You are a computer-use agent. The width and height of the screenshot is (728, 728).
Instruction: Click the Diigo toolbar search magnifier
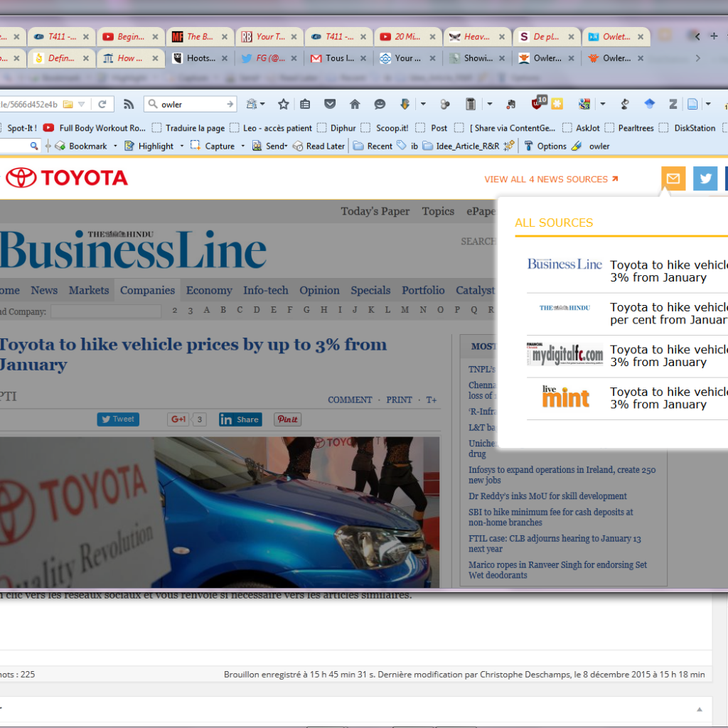coord(34,146)
